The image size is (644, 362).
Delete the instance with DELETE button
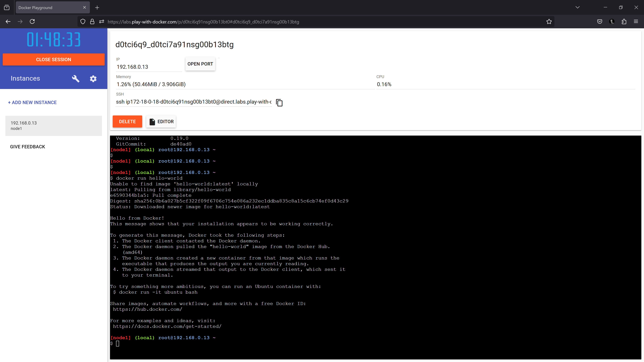click(x=127, y=122)
